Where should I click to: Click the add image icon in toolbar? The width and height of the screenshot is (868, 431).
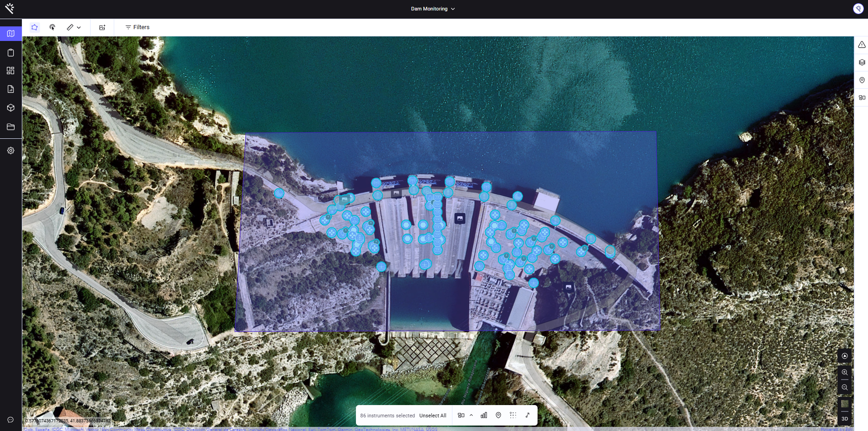click(102, 27)
